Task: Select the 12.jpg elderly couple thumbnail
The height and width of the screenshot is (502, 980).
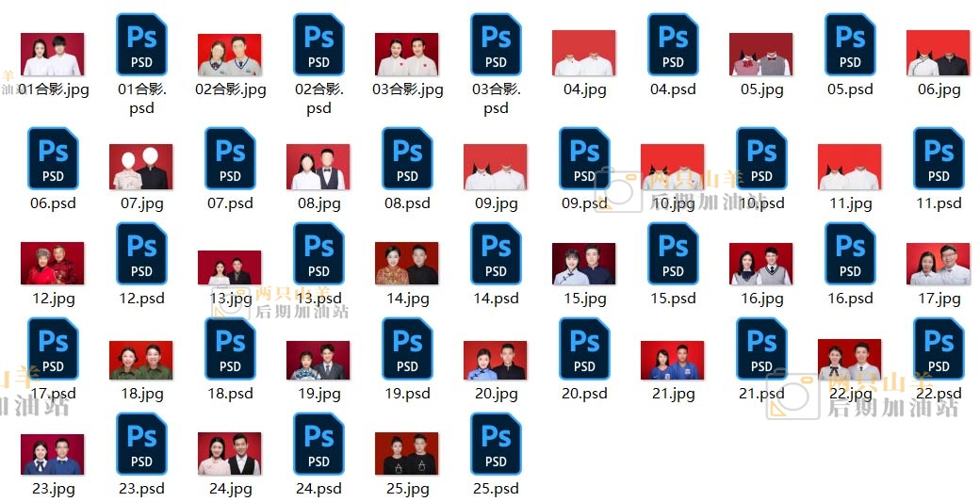Action: click(x=53, y=264)
